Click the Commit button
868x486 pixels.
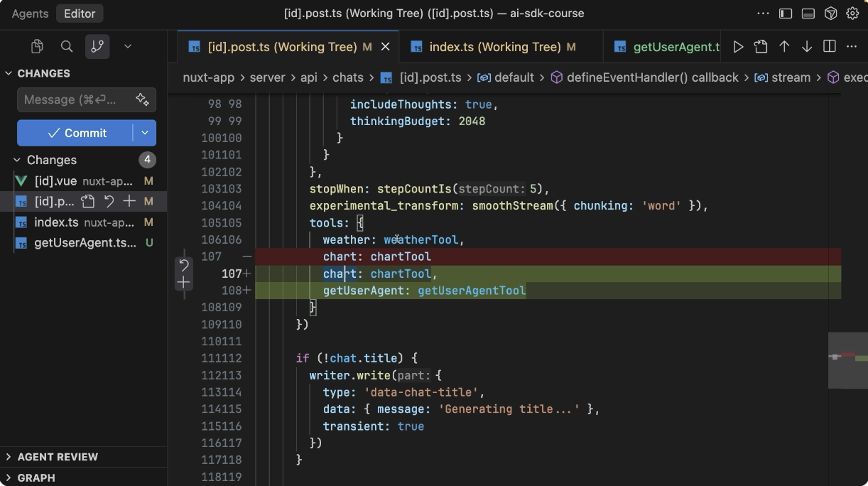tap(75, 133)
